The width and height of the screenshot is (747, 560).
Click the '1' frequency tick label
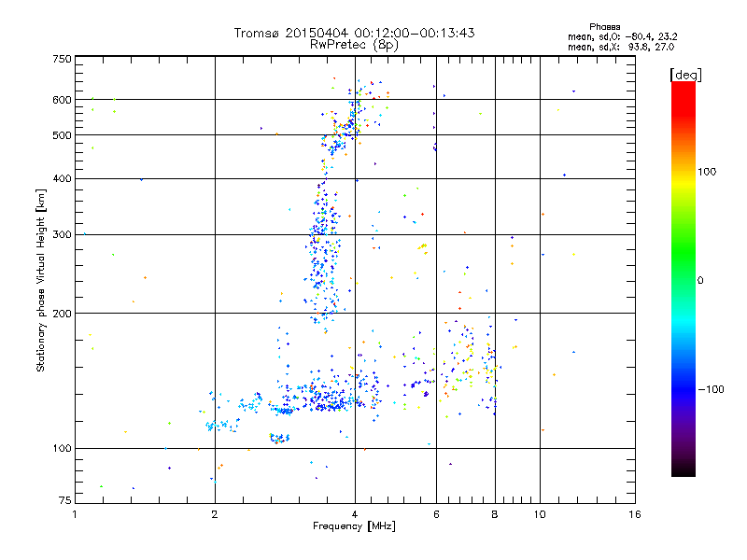pyautogui.click(x=75, y=514)
